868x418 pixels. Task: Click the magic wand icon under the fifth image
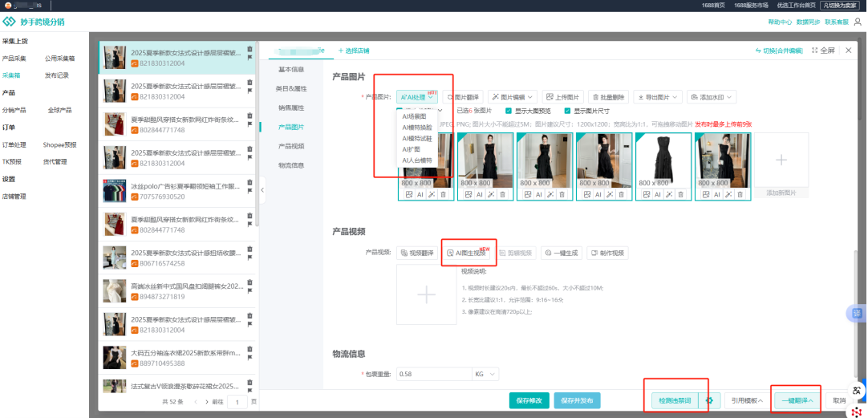669,194
